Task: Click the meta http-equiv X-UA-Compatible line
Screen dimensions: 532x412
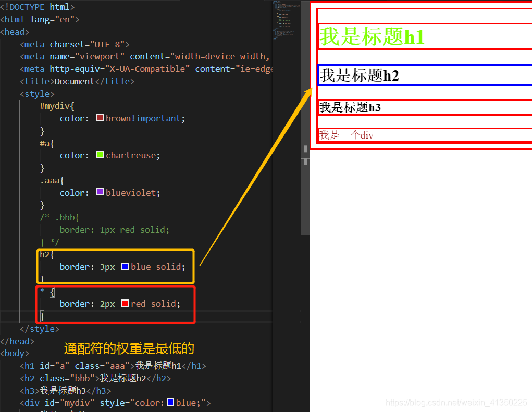Action: pyautogui.click(x=146, y=69)
